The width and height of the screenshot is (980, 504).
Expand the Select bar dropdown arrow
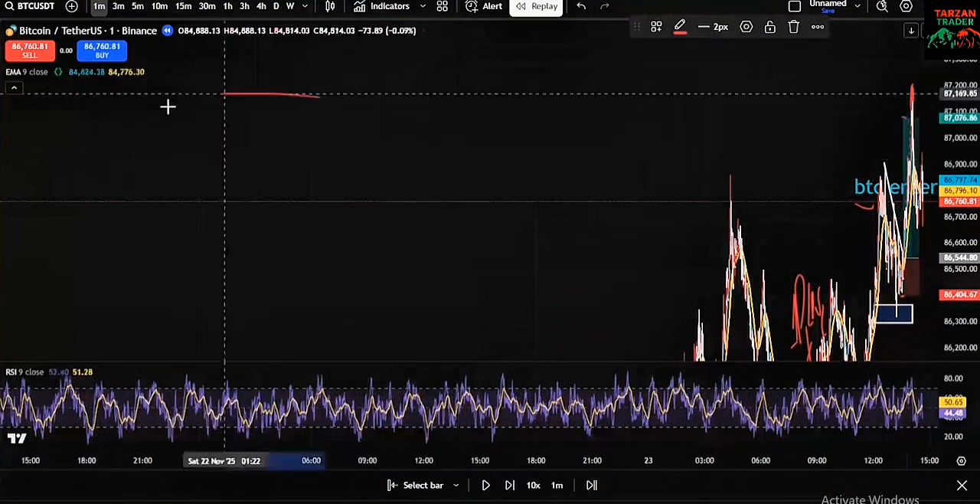(456, 485)
